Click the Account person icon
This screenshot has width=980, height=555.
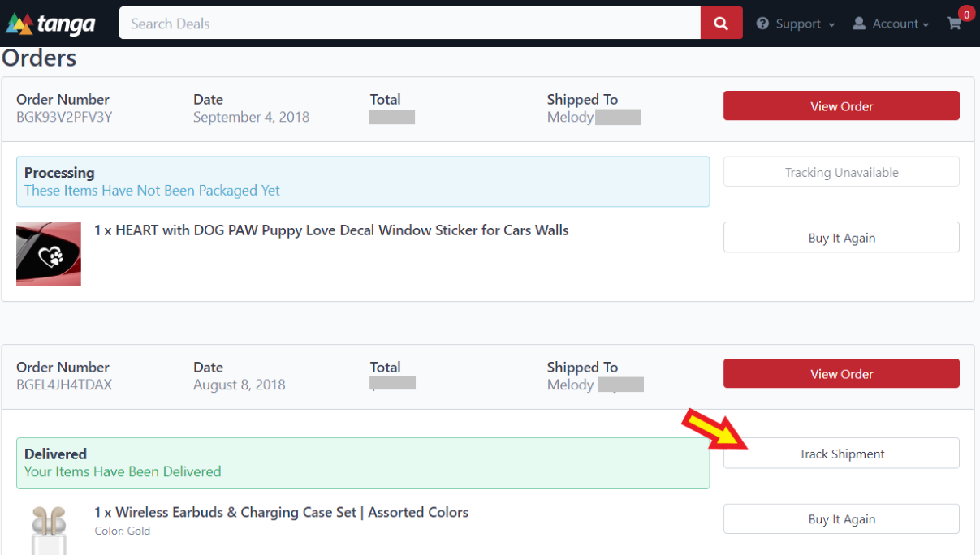pos(859,24)
